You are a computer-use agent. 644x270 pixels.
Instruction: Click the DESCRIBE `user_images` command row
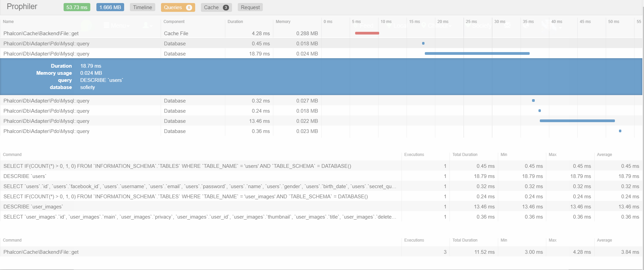click(x=33, y=207)
